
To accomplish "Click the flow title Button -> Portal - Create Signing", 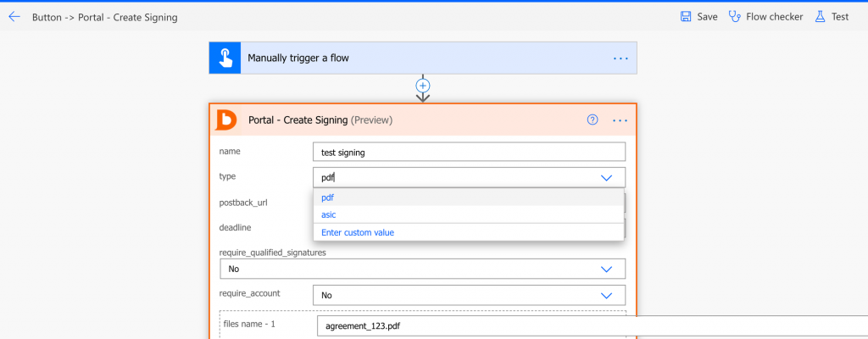I will (x=104, y=17).
